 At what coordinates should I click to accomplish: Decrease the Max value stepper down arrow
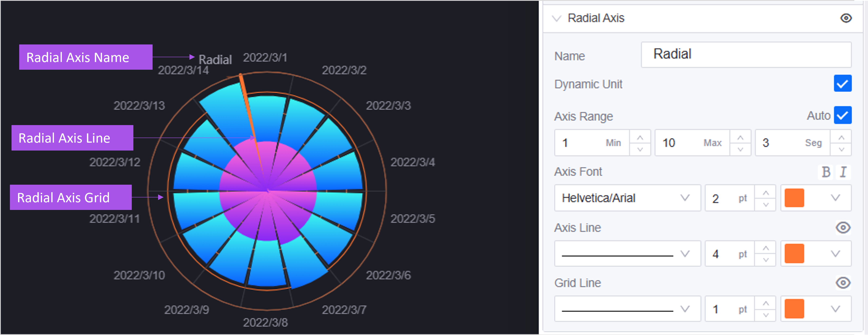pos(740,149)
